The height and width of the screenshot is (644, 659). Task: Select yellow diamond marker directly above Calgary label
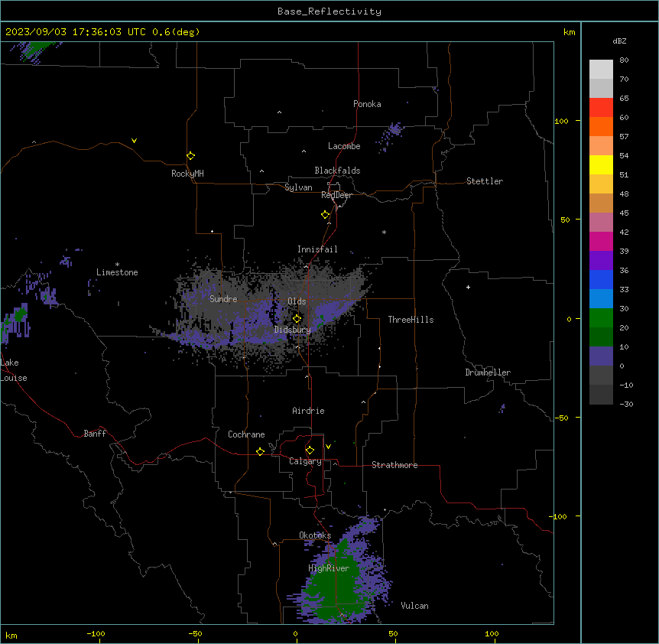310,450
